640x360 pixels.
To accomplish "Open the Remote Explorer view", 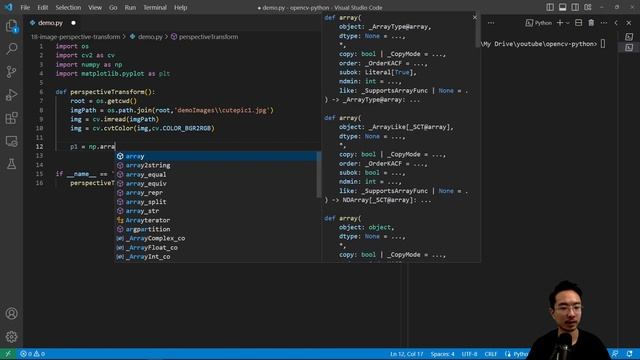I will point(11,141).
